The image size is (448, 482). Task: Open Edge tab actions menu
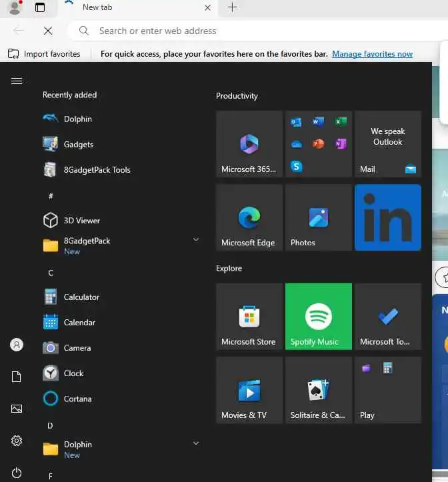tap(39, 8)
